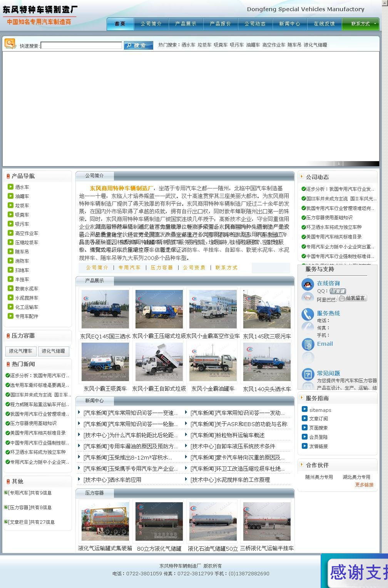Open the 东风小金霸油罐车 product thumbnail
This screenshot has width=388, height=588.
click(213, 362)
